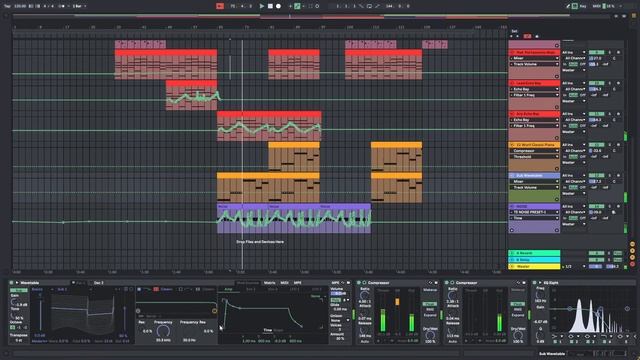Switch to Wavetable MPE tab
Viewport: 640px width, 360px height.
pyautogui.click(x=298, y=282)
